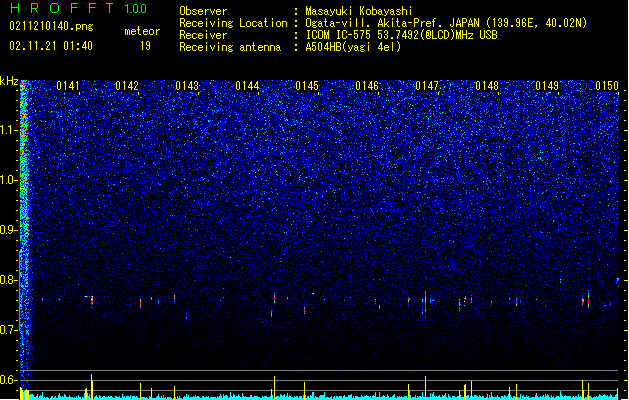Click the 0142 time marker
The width and height of the screenshot is (629, 400).
click(127, 86)
